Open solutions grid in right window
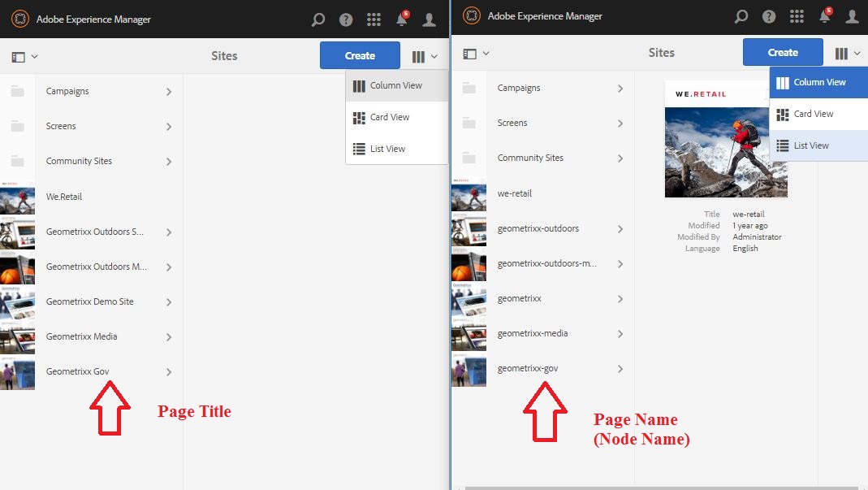Screen dimensions: 868x490 (x=797, y=16)
